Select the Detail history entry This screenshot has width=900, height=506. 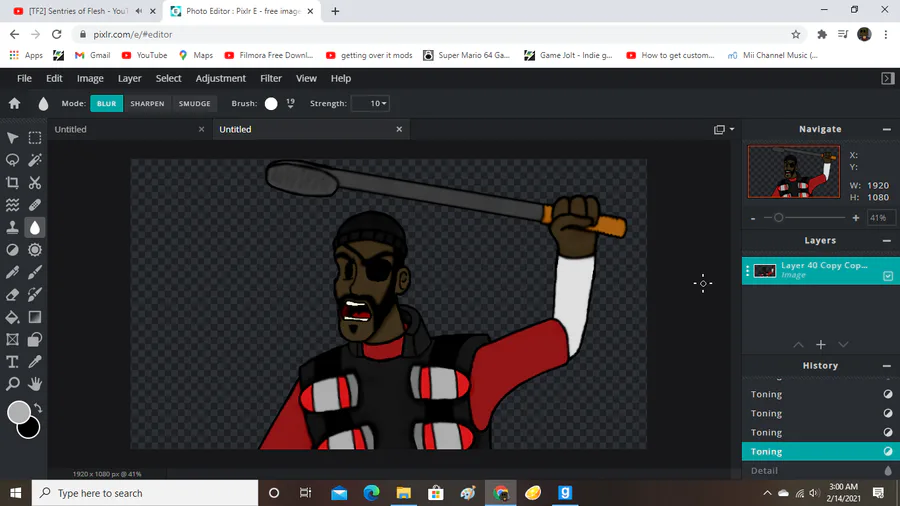821,470
